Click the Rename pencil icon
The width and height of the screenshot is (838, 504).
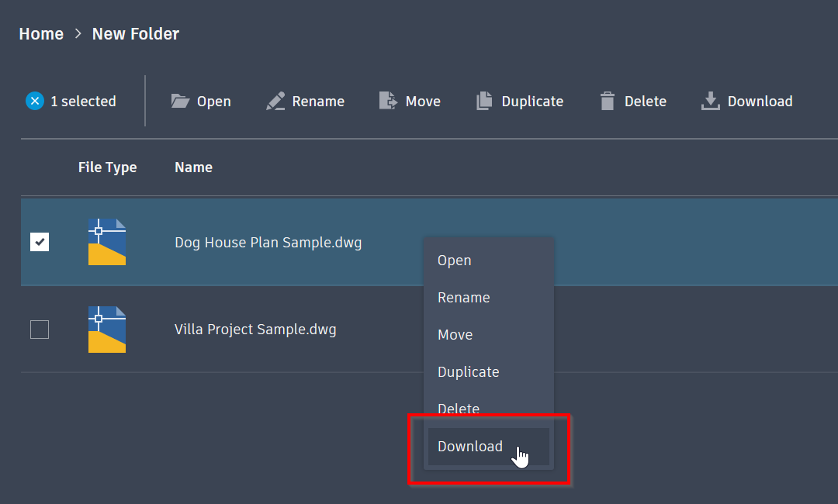pyautogui.click(x=275, y=101)
